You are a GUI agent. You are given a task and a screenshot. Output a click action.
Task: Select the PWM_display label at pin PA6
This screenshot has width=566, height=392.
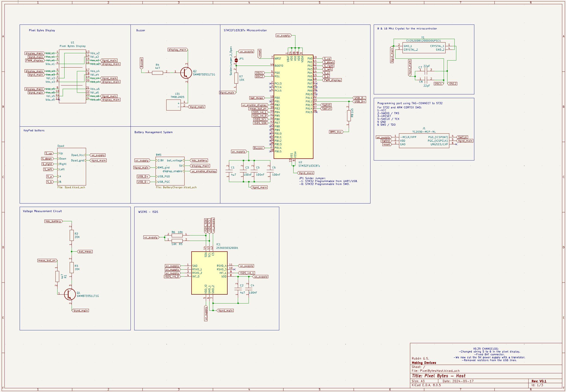click(332, 80)
